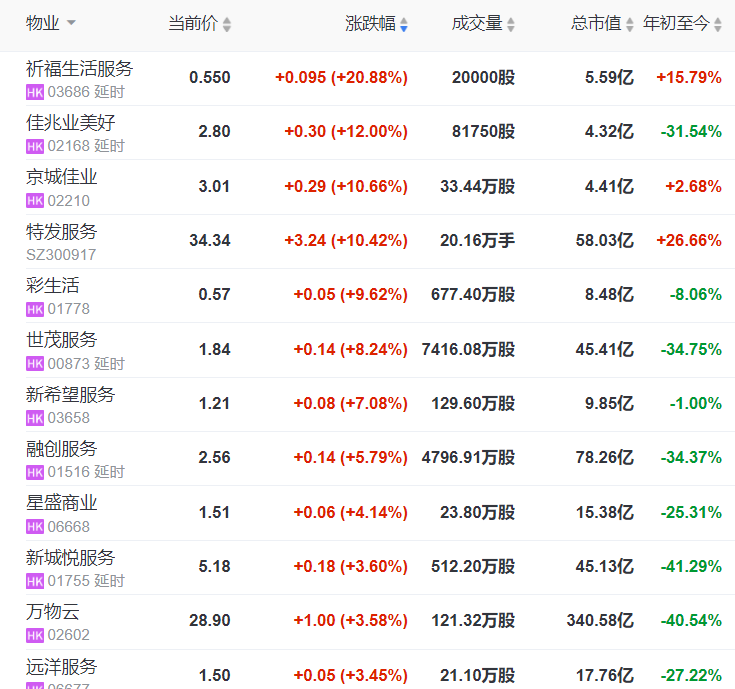This screenshot has height=689, width=735.
Task: Click HK badge beside code 00873
Action: pyautogui.click(x=35, y=364)
